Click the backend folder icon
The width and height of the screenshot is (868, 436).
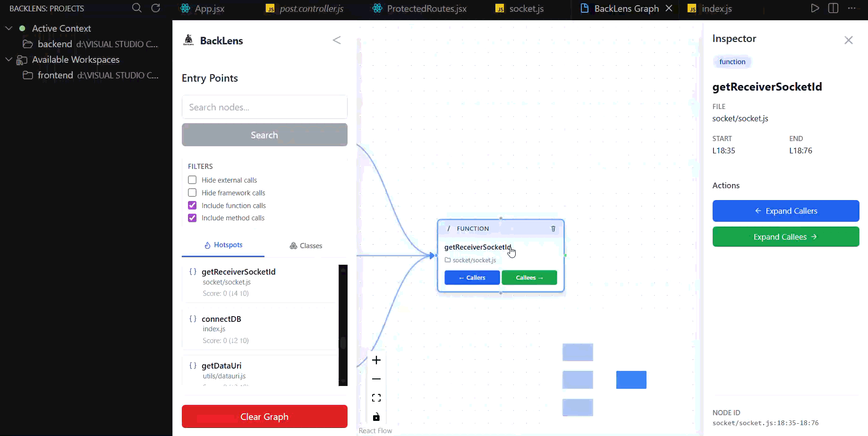point(28,44)
